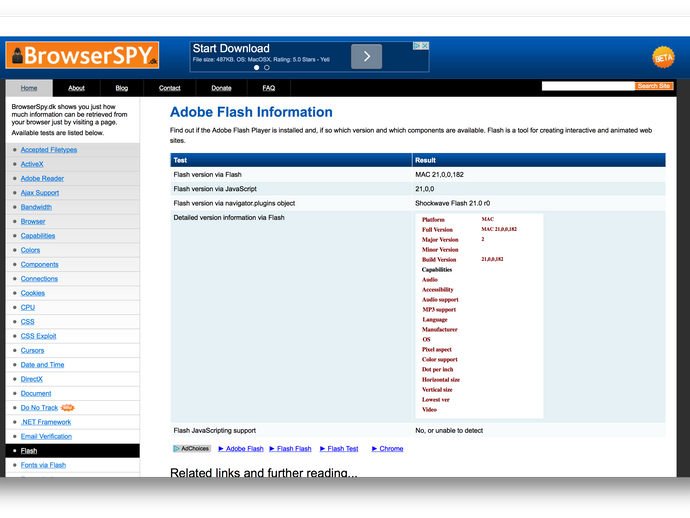Screen dimensions: 690x518
Task: Open the Accepted Filetypes test
Action: coord(49,150)
